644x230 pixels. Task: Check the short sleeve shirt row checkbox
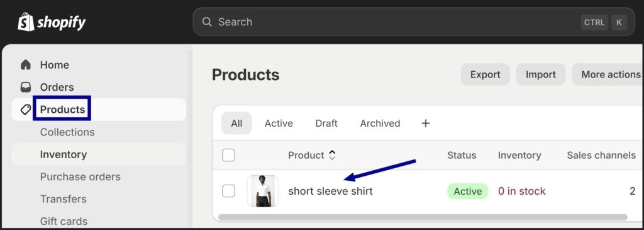228,191
